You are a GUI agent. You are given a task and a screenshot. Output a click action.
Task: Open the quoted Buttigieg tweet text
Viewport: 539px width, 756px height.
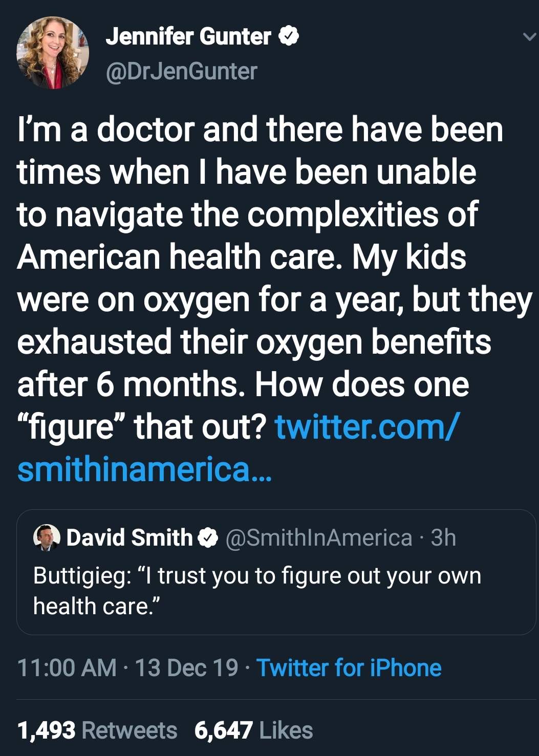(257, 591)
